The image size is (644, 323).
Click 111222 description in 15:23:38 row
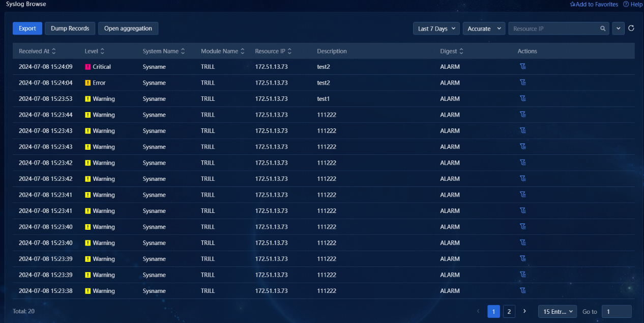coord(327,291)
